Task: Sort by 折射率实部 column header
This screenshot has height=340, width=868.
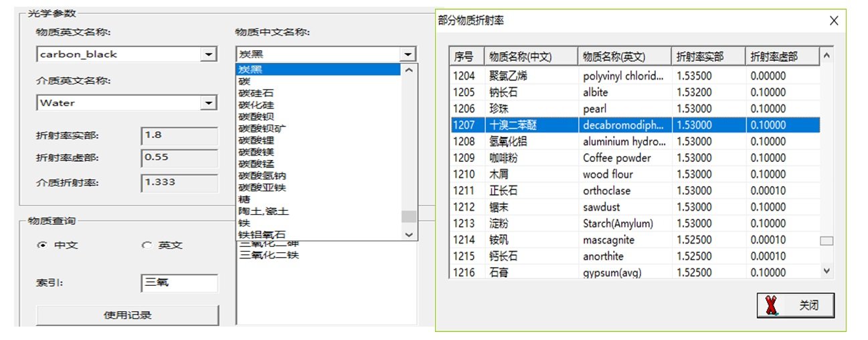Action: [708, 56]
